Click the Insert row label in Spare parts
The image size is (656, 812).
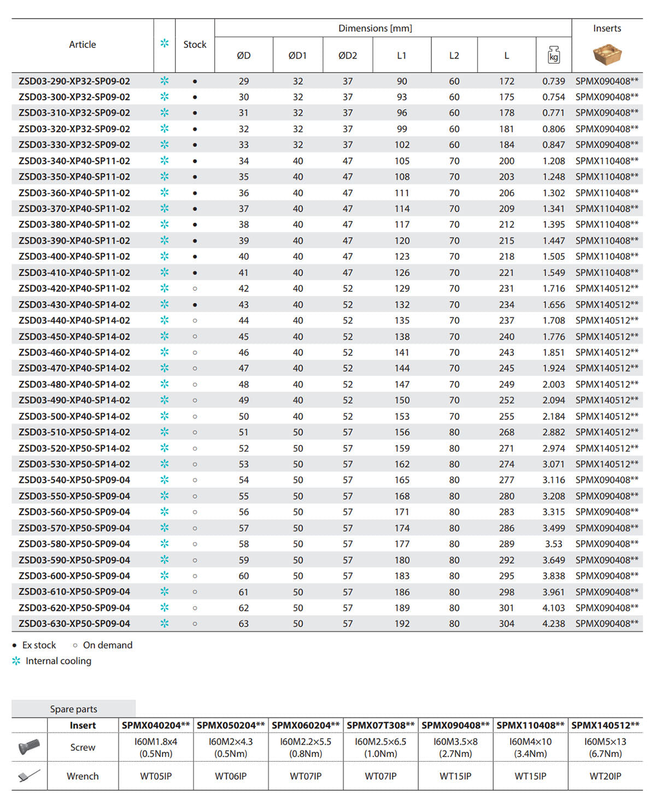(83, 725)
